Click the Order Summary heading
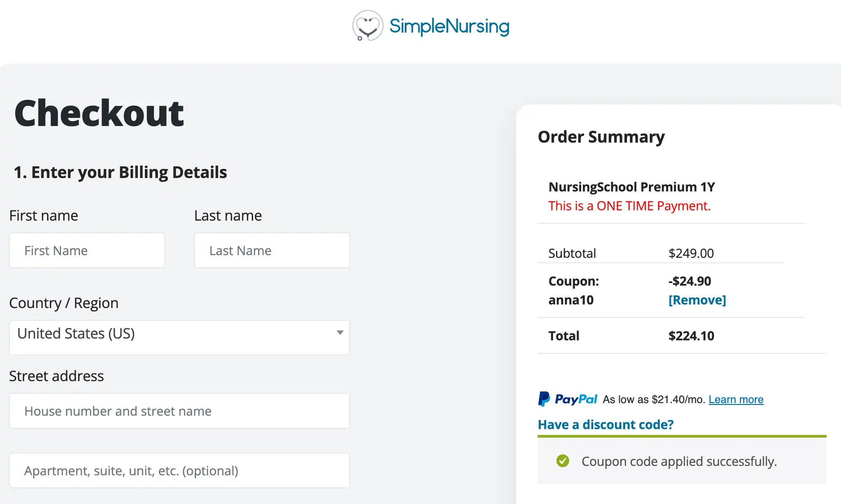 601,137
